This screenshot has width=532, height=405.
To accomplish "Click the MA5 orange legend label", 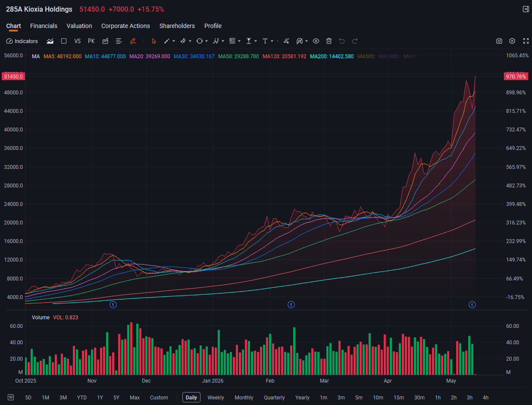I will pyautogui.click(x=63, y=56).
